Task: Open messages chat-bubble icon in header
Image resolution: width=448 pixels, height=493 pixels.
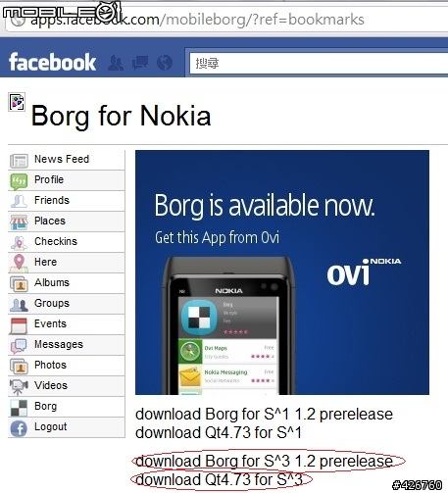Action: 140,63
